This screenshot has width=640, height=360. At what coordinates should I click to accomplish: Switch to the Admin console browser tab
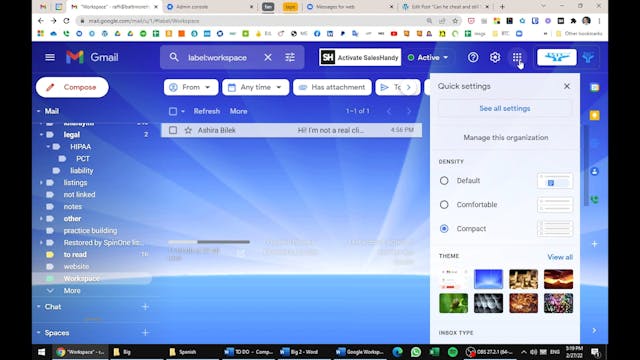pos(209,7)
